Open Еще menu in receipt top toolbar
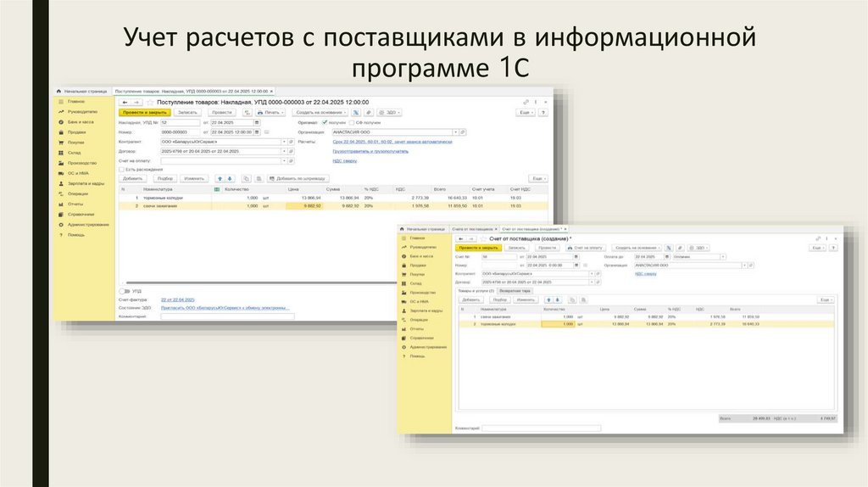Viewport: 868px width, 487px height. pos(526,113)
